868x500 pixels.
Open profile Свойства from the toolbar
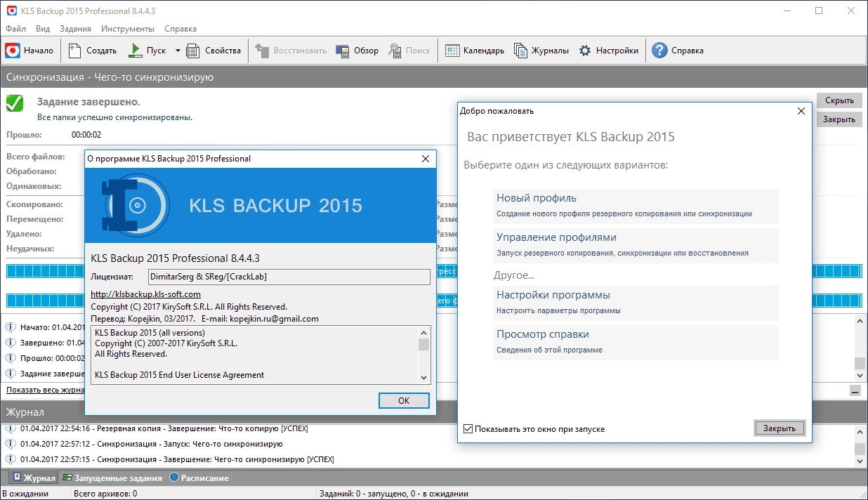click(x=214, y=51)
